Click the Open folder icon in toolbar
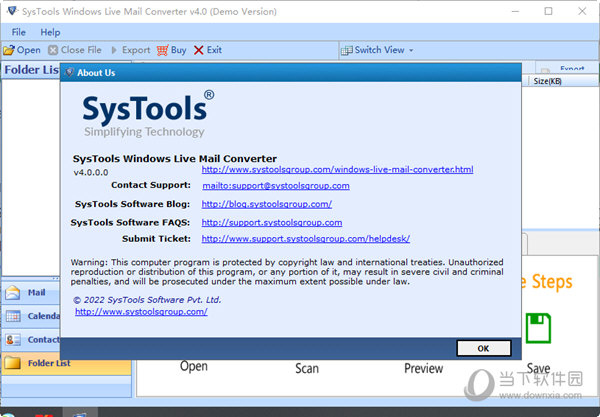 click(x=9, y=50)
